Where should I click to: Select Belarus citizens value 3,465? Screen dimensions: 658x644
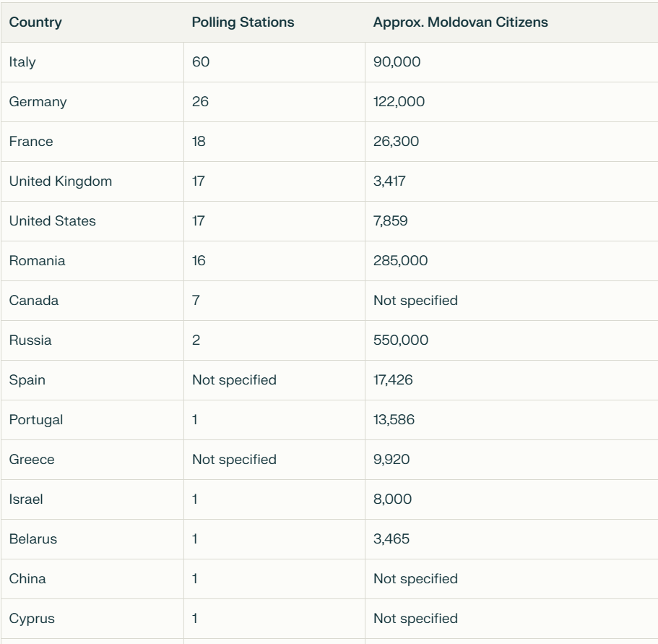coord(391,539)
